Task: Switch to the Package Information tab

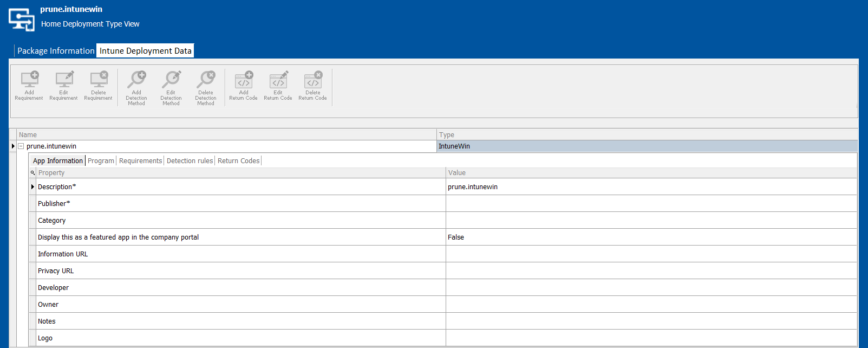Action: [56, 51]
